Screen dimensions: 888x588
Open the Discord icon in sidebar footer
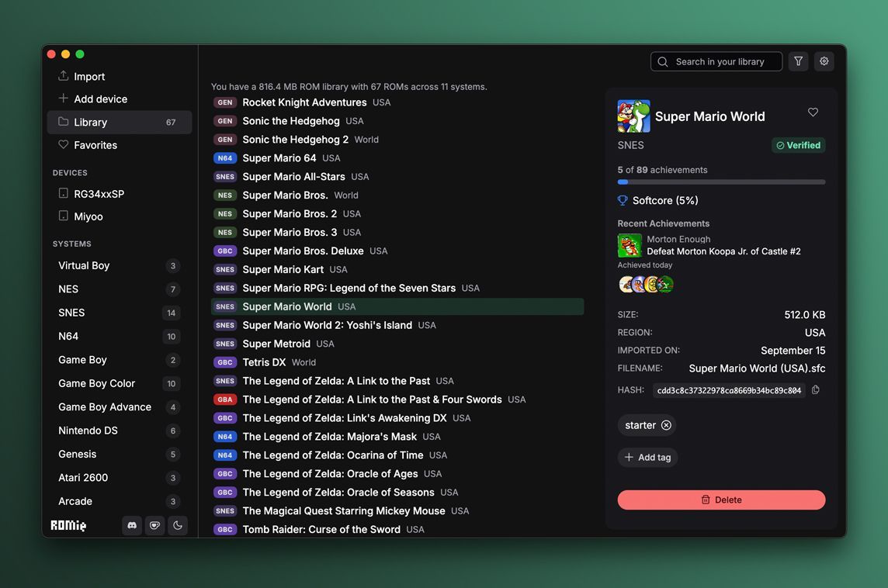[x=132, y=525]
